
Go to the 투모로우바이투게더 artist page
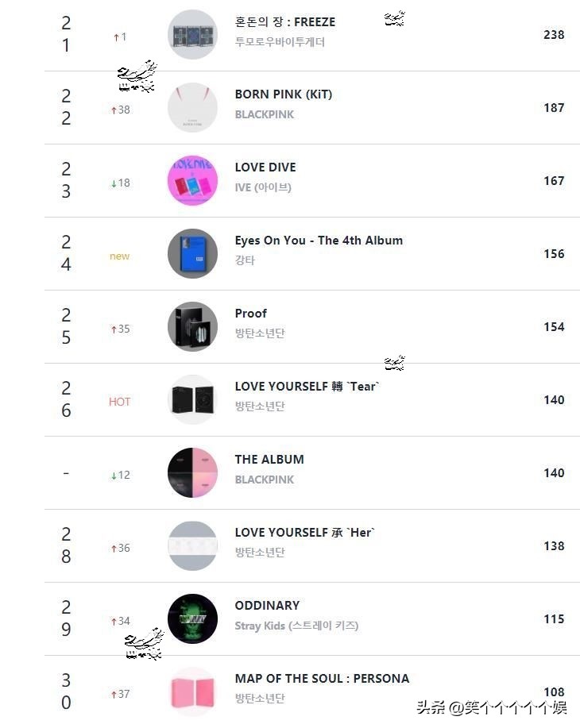pos(280,42)
